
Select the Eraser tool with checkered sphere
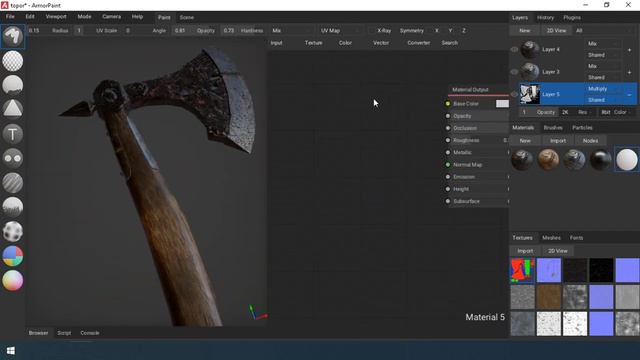(13, 61)
